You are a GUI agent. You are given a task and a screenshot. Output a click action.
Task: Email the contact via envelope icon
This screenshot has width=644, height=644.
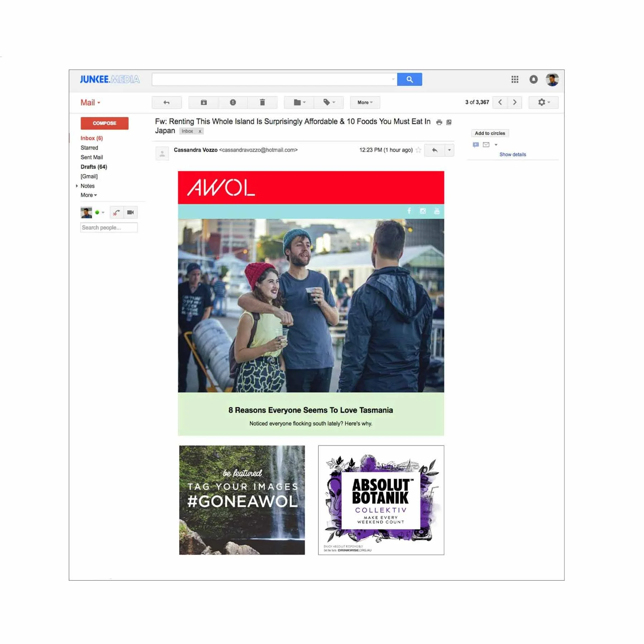pos(486,145)
